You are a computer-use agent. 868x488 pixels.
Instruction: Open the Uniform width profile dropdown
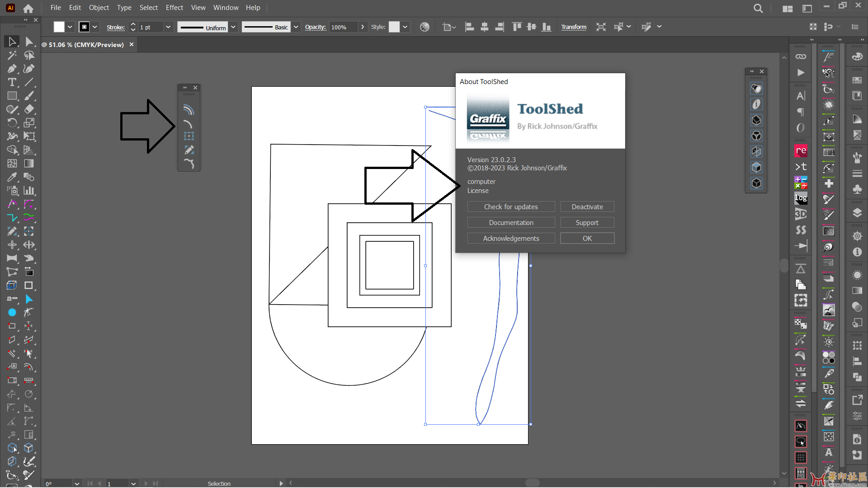point(233,27)
